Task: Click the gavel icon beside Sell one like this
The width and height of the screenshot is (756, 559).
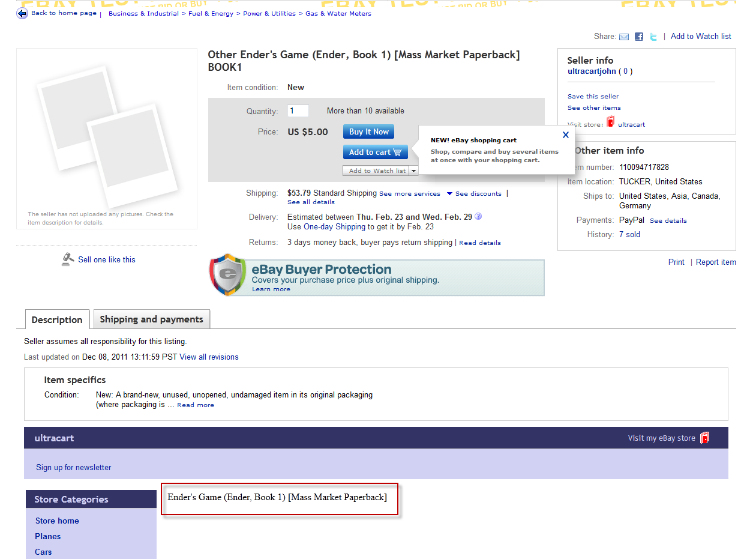Action: [x=67, y=259]
